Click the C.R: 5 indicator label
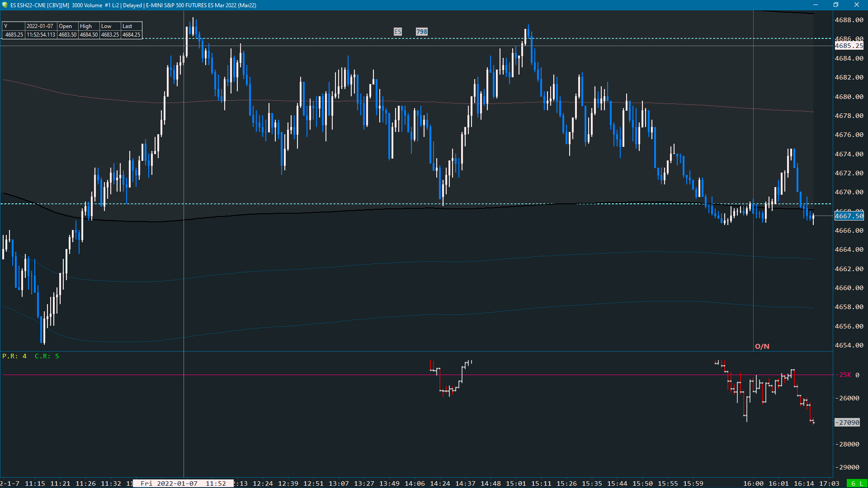Screen dimensions: 868x488 [x=47, y=356]
